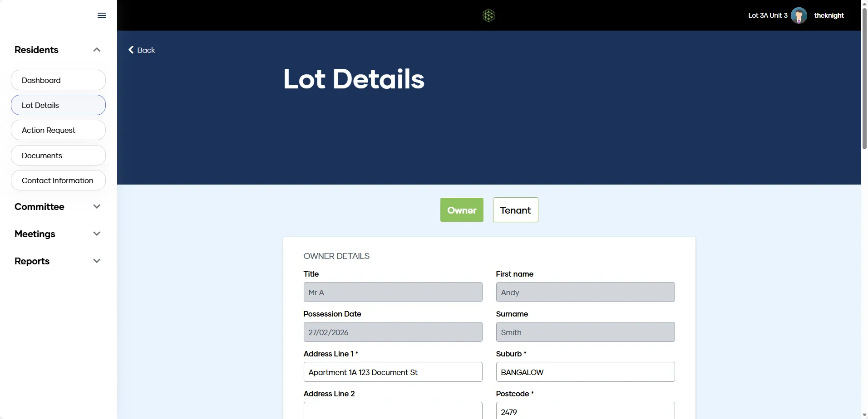
Task: Edit the Suburb field BANGALOW
Action: tap(585, 372)
